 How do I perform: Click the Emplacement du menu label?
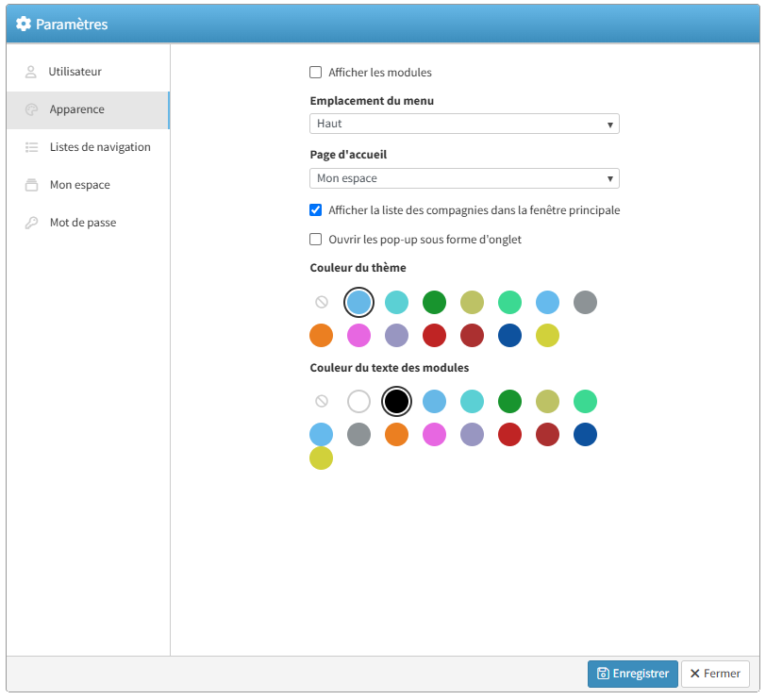point(372,101)
